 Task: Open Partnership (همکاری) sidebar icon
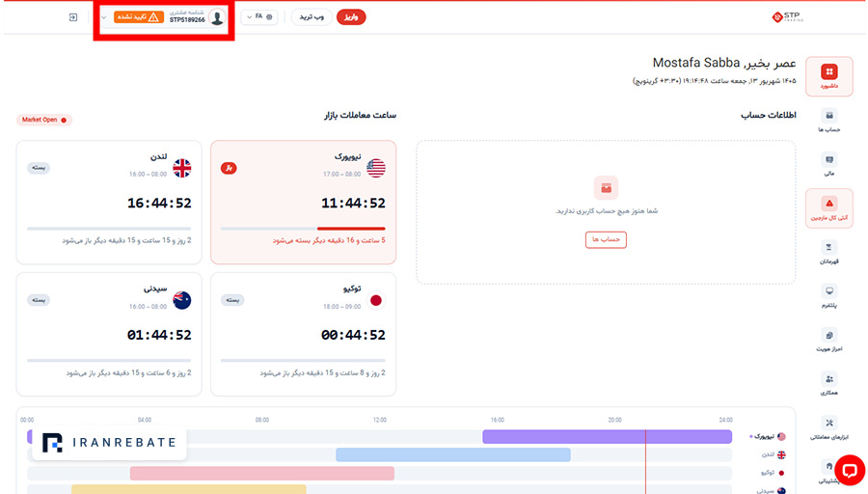(828, 384)
